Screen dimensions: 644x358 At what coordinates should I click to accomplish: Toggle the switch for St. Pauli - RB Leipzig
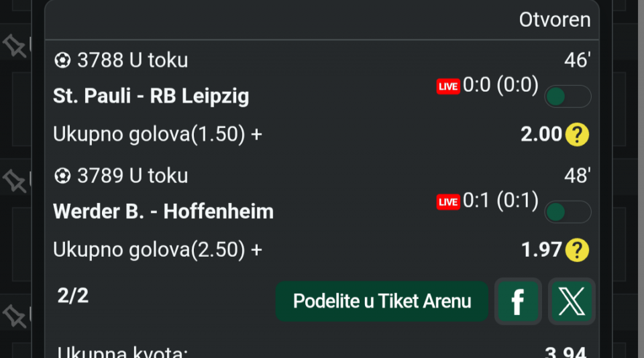pos(568,97)
